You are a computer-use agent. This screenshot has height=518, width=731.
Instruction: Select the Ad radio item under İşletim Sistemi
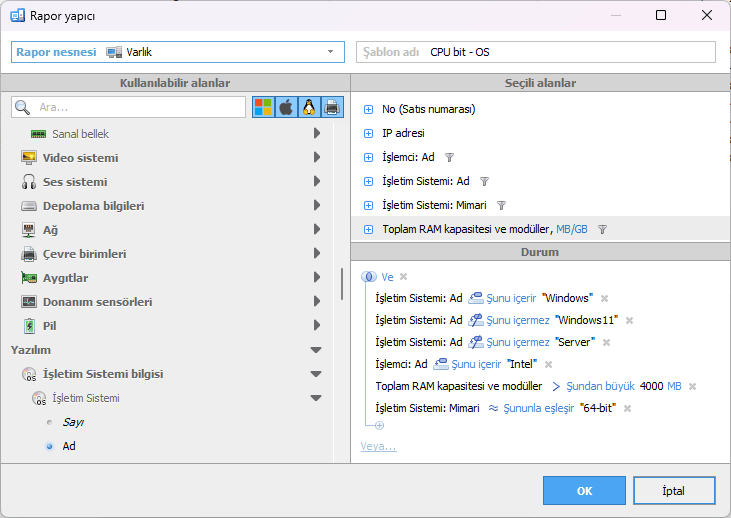[50, 446]
